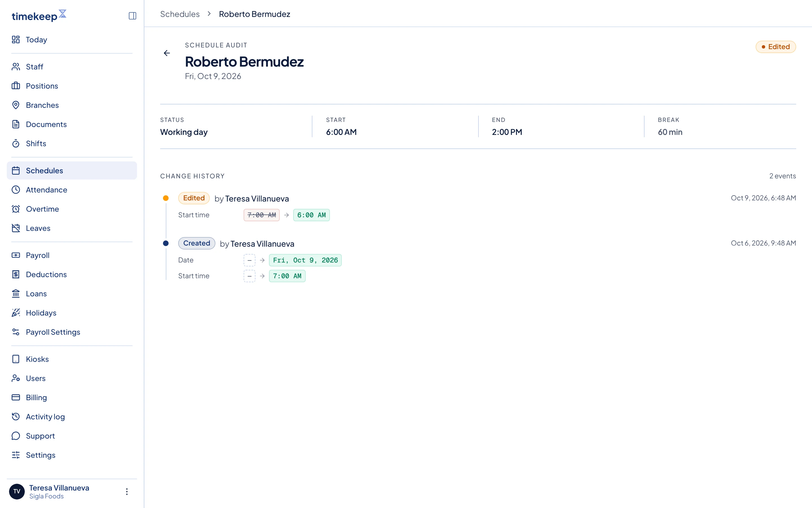812x508 pixels.
Task: Click the Attendance clock icon
Action: pyautogui.click(x=16, y=189)
